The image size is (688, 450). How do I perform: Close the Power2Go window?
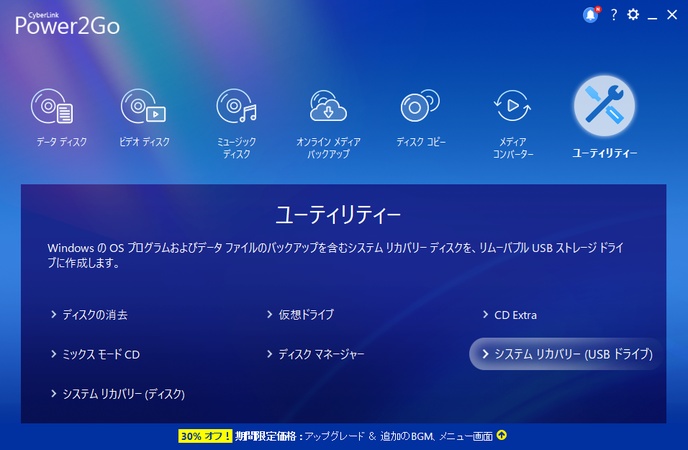pyautogui.click(x=672, y=15)
